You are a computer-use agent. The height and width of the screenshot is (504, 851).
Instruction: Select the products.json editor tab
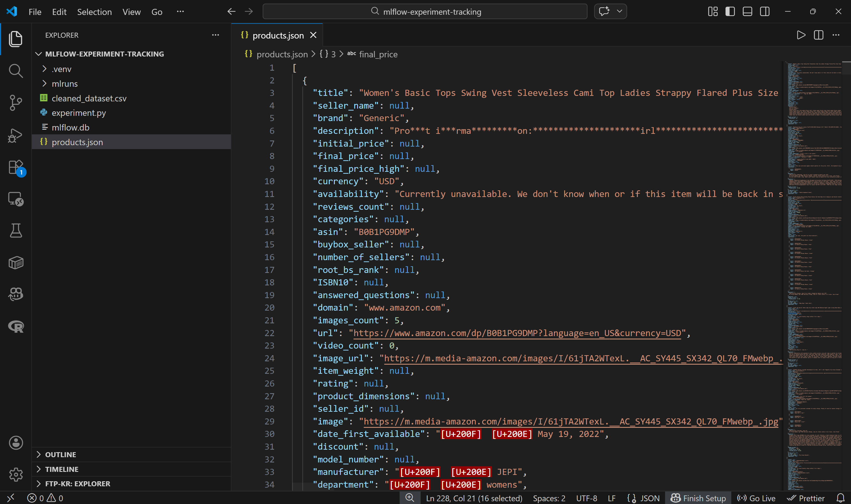(277, 35)
